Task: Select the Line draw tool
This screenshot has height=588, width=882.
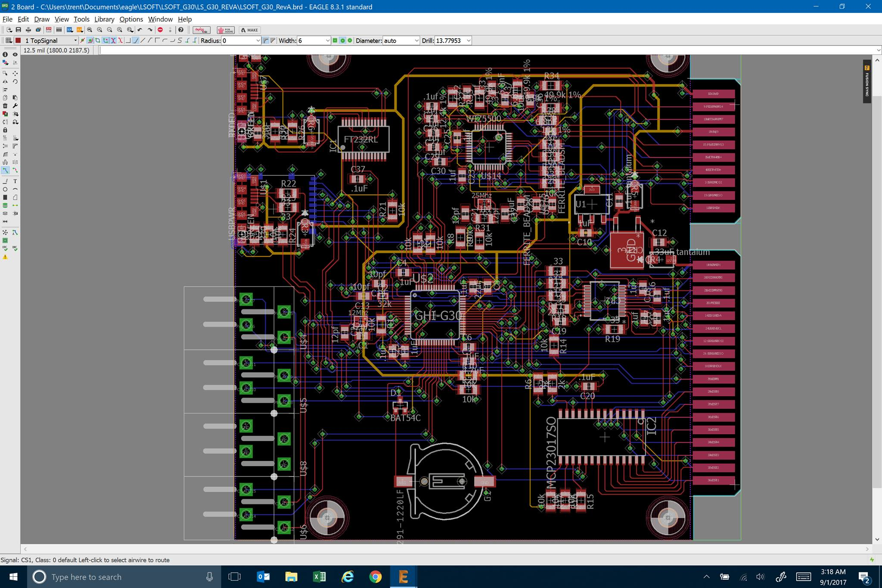Action: point(5,181)
